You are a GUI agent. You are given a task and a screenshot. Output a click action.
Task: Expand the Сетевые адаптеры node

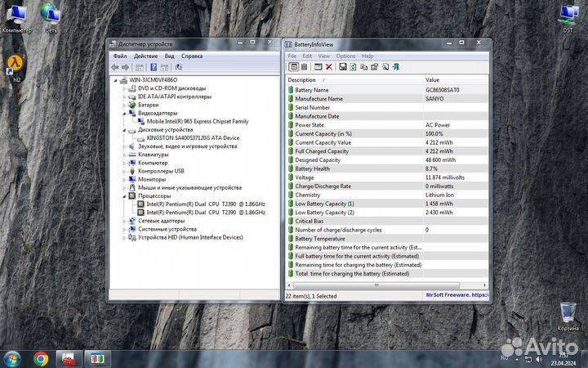[x=124, y=221]
